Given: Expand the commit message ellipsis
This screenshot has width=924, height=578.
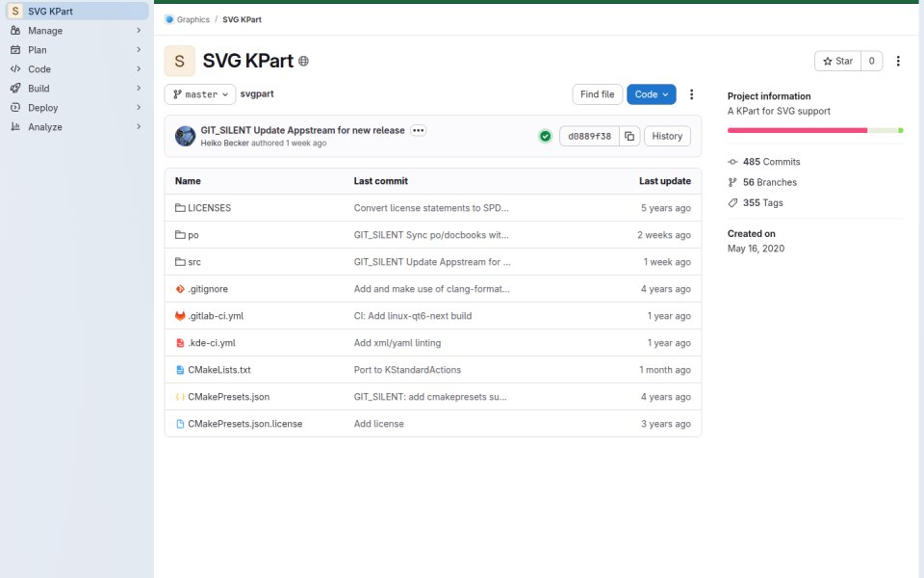Looking at the screenshot, I should [419, 130].
